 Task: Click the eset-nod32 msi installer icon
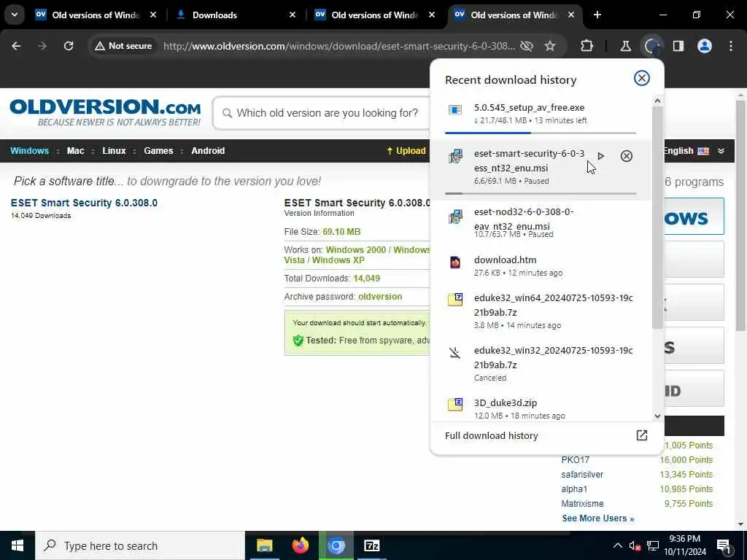[455, 217]
